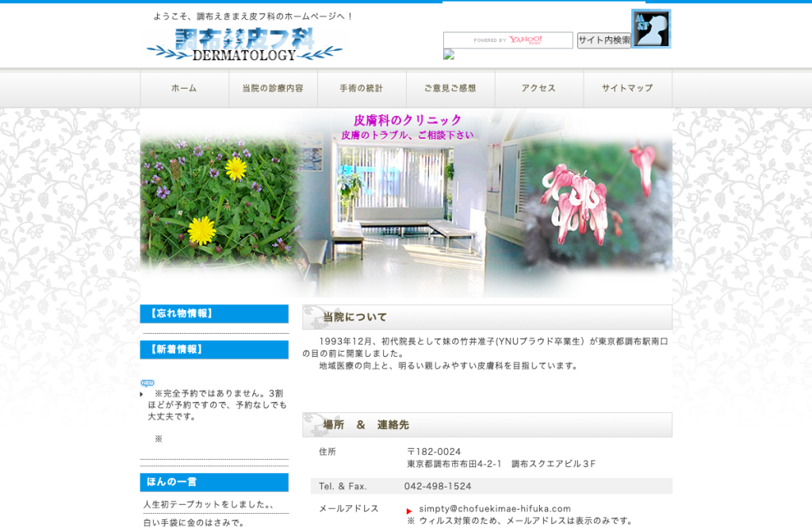This screenshot has width=812, height=528.
Task: Click the 皮膚科のクリニック banner title
Action: (408, 120)
